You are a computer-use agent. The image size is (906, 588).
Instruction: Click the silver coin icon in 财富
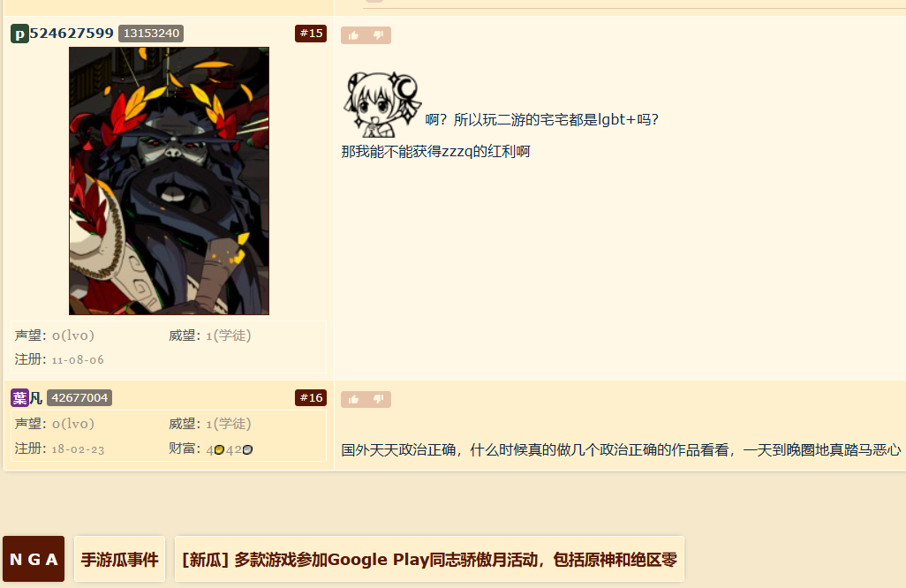[x=247, y=450]
